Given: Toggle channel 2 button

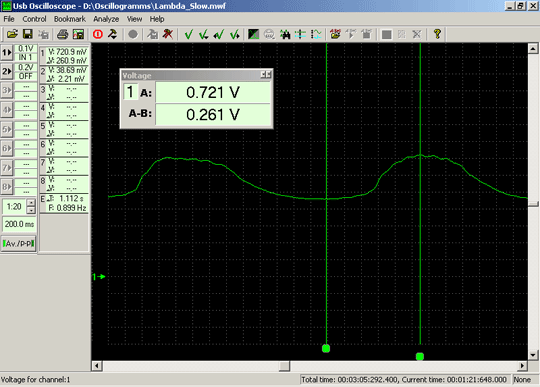Looking at the screenshot, I should (x=7, y=71).
